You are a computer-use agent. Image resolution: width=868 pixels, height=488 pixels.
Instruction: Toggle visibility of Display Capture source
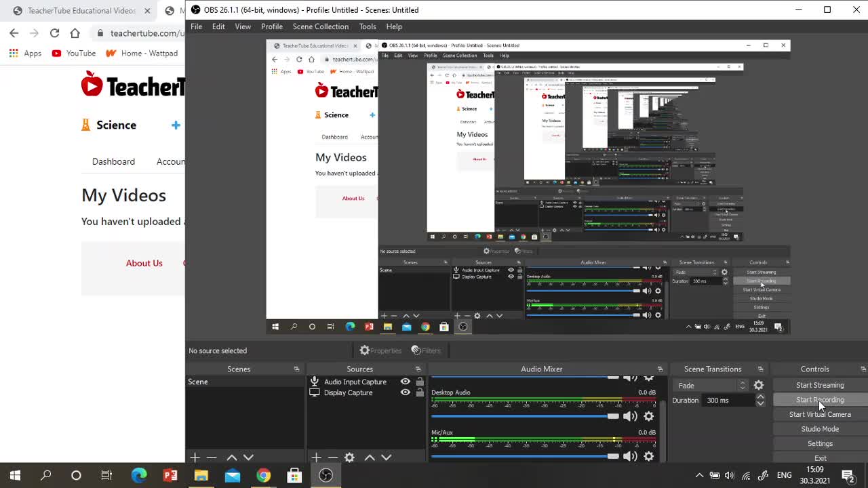click(x=406, y=392)
